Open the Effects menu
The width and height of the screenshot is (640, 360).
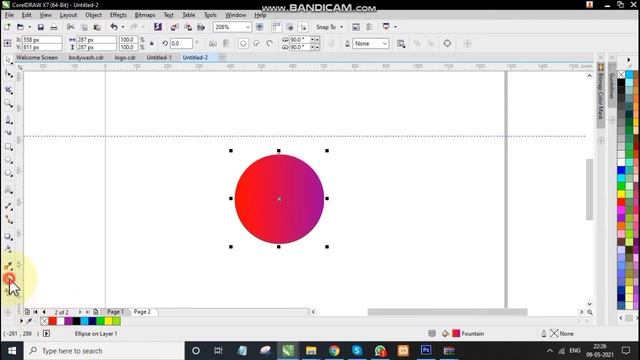[x=118, y=15]
